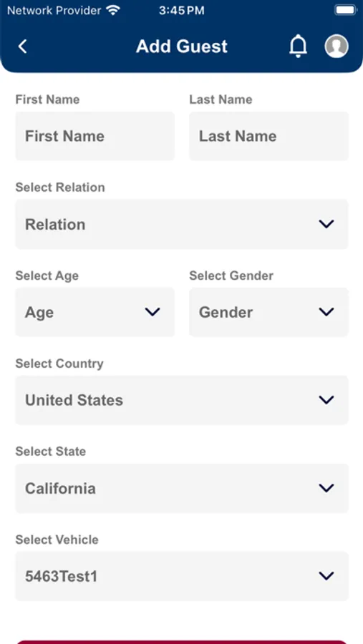Change state from California
Image resolution: width=363 pixels, height=644 pixels.
(182, 488)
